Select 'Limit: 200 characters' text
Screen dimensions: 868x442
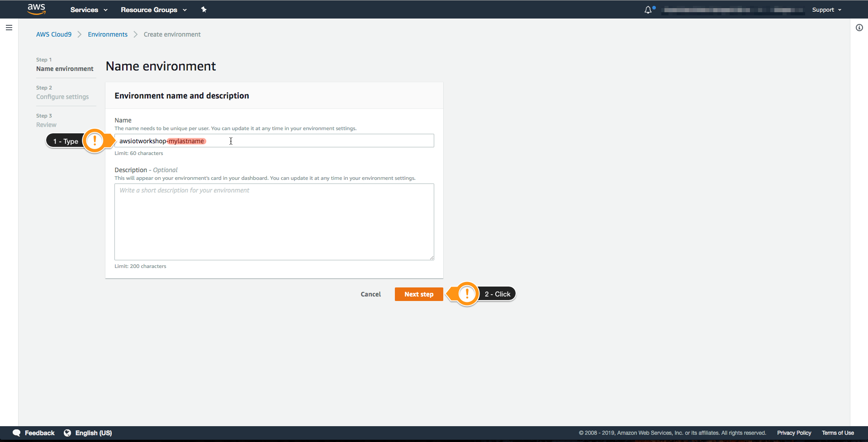tap(140, 266)
